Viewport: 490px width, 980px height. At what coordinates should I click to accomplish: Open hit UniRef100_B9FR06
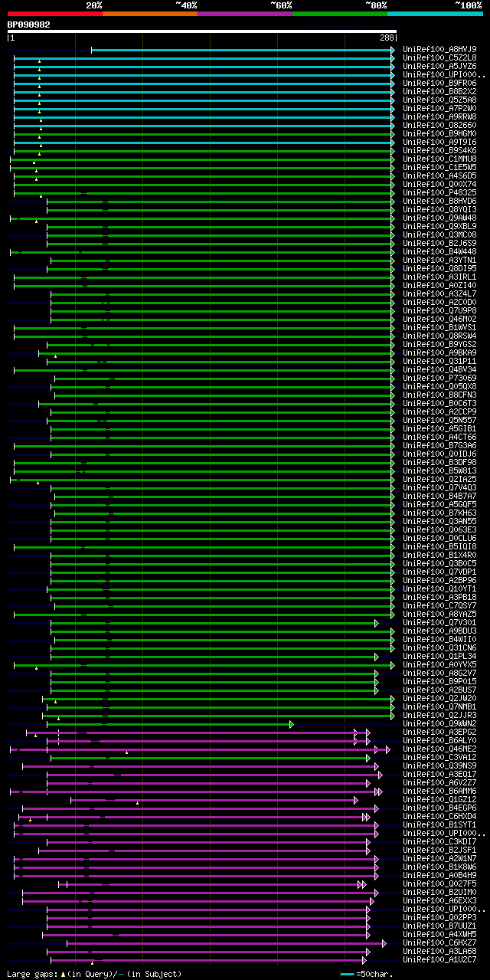coord(439,84)
